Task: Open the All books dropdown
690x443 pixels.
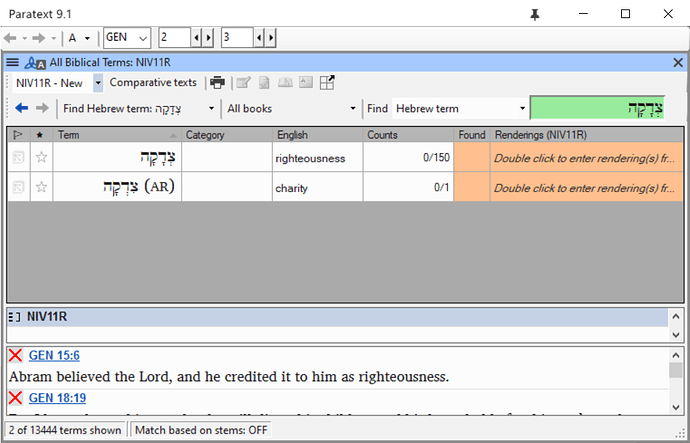Action: (352, 109)
